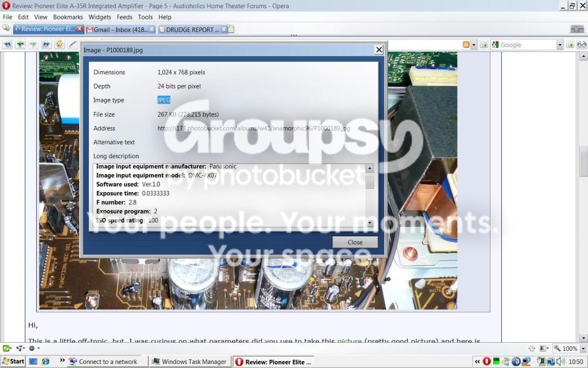Open the Widgets menu
The image size is (588, 368).
click(100, 17)
